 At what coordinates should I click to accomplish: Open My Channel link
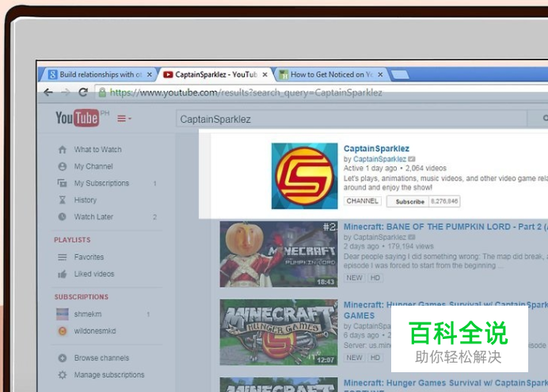(93, 166)
